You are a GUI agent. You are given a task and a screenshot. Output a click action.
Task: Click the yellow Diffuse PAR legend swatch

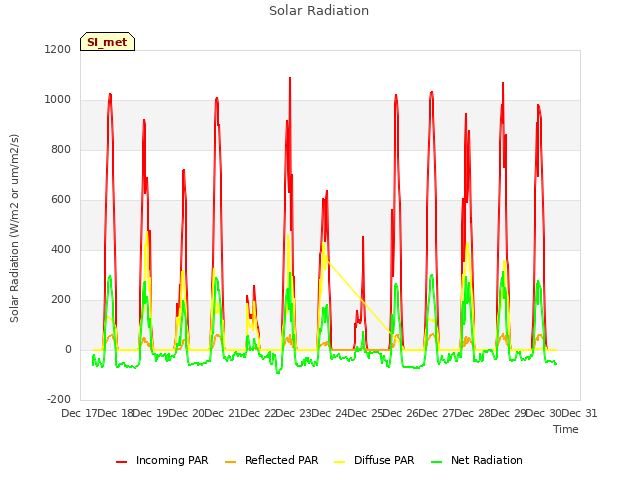coord(340,462)
